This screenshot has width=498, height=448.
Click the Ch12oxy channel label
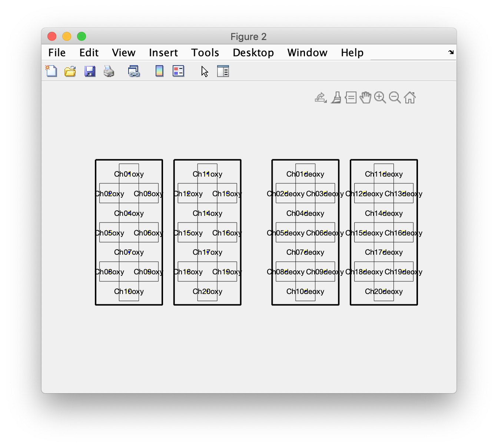coord(188,194)
